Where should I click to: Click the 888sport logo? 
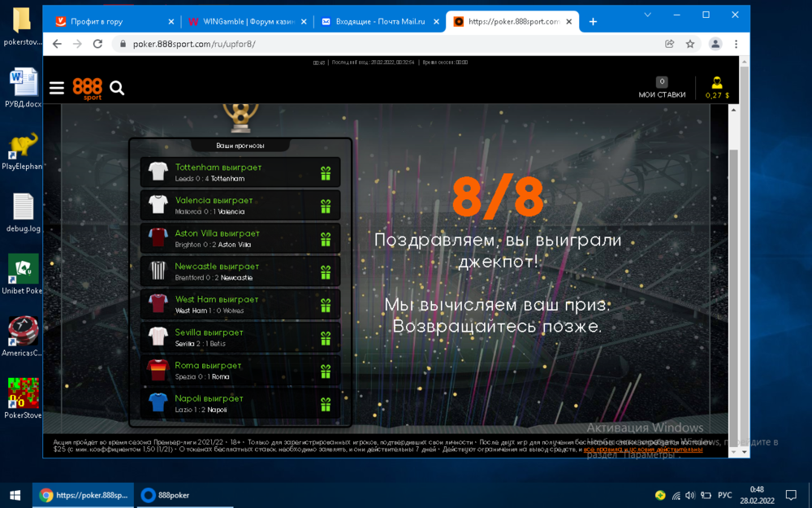[87, 88]
